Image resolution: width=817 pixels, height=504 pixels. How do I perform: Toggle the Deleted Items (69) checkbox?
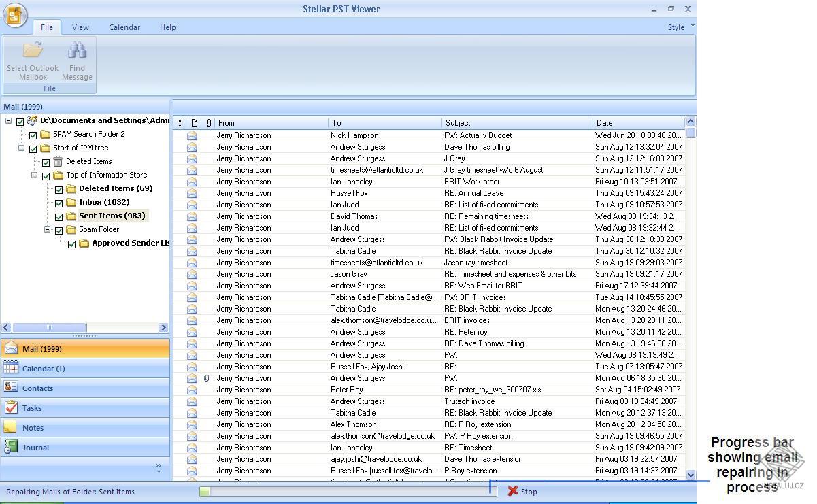(x=59, y=188)
